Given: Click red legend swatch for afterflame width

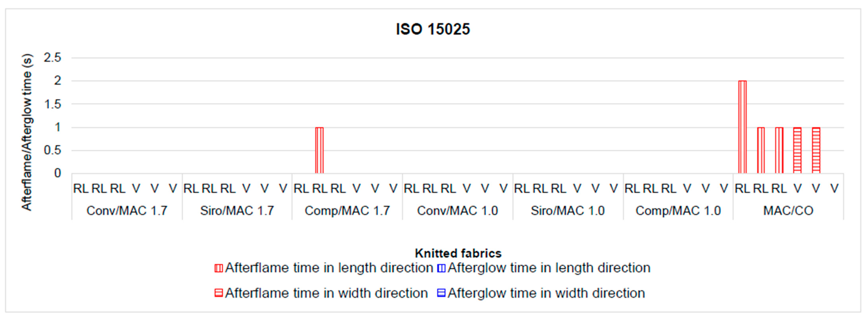Looking at the screenshot, I should [x=219, y=293].
